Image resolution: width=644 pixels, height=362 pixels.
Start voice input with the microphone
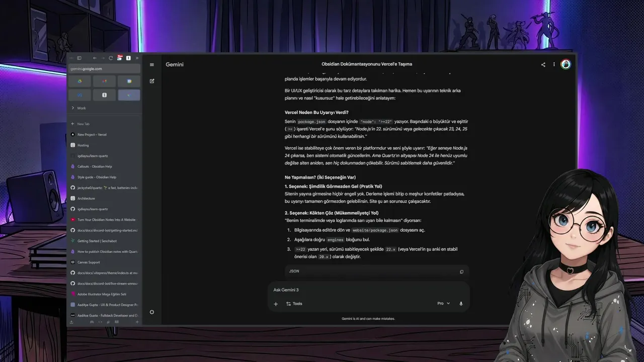461,304
